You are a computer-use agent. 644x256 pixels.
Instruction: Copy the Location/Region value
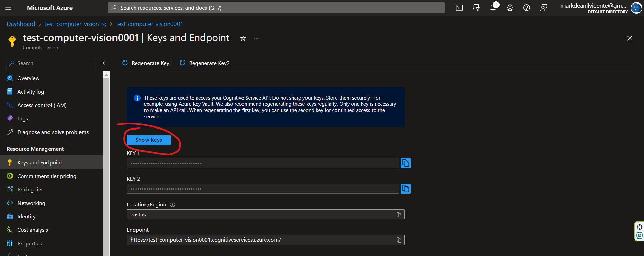coord(399,215)
